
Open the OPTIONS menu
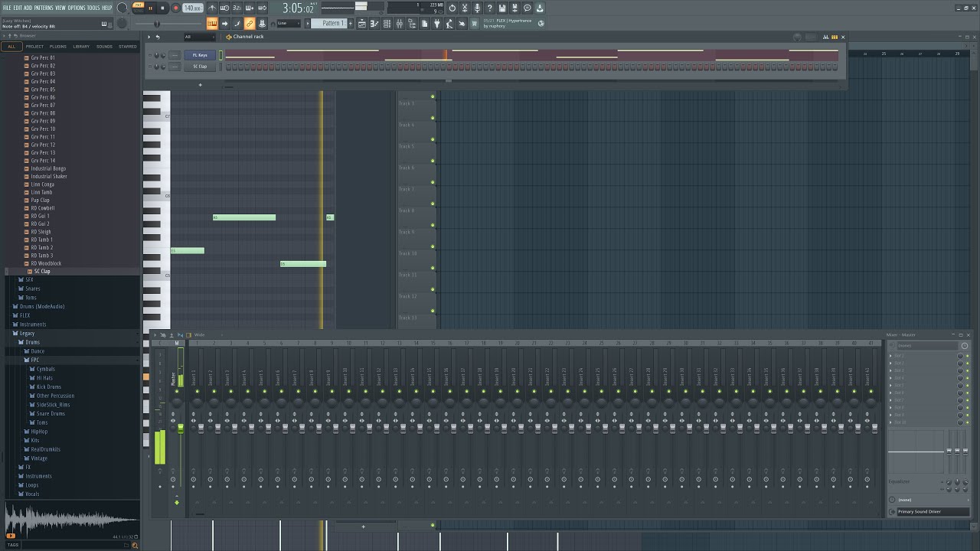pyautogui.click(x=77, y=8)
